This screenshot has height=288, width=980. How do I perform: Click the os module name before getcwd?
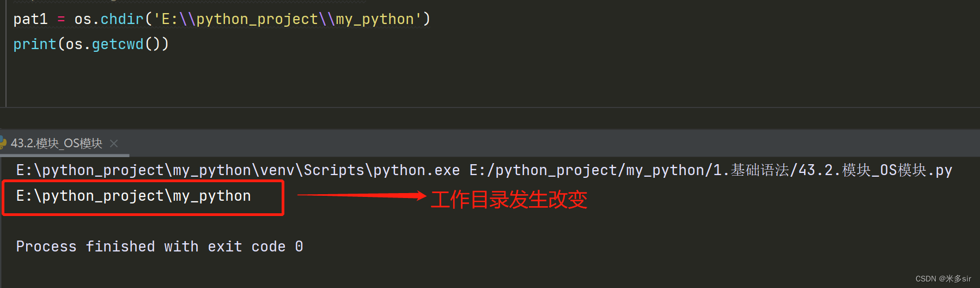point(74,44)
